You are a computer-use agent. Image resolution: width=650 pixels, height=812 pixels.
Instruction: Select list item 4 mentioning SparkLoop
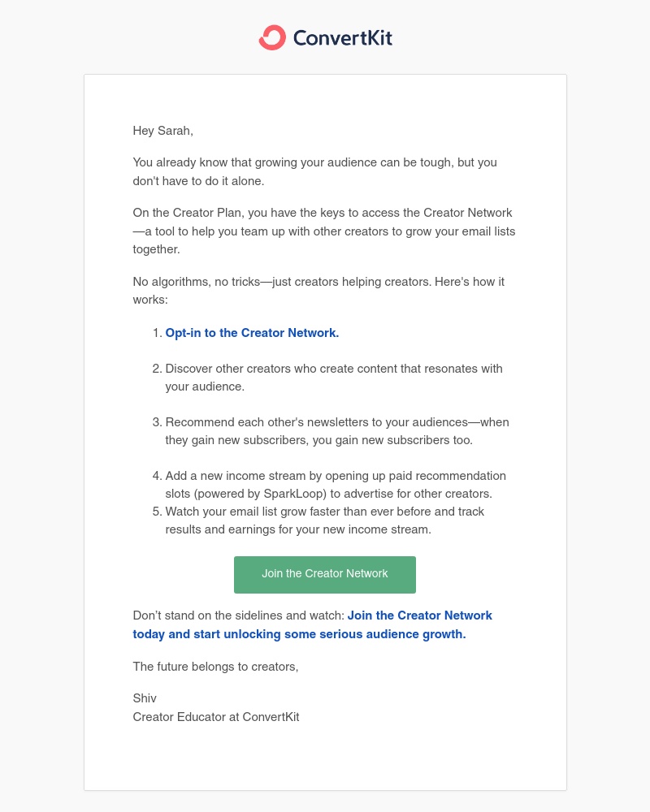(x=335, y=485)
